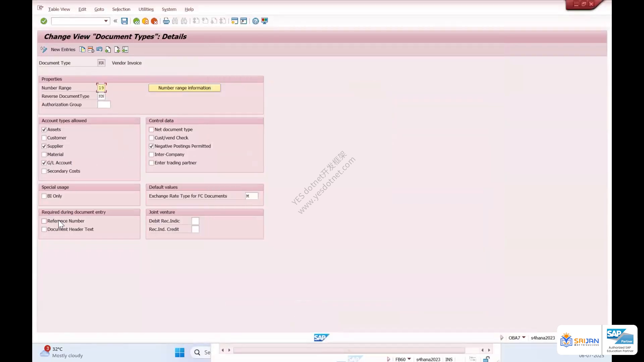
Task: Click the Customize Local Layout monitor icon
Action: click(x=265, y=21)
